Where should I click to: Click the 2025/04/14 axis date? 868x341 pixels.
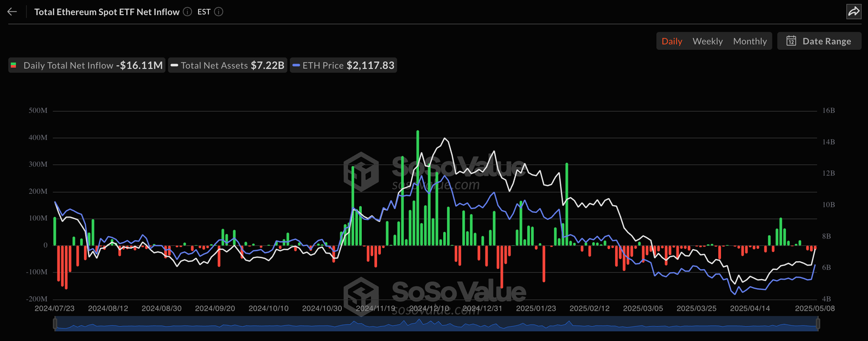coord(750,308)
